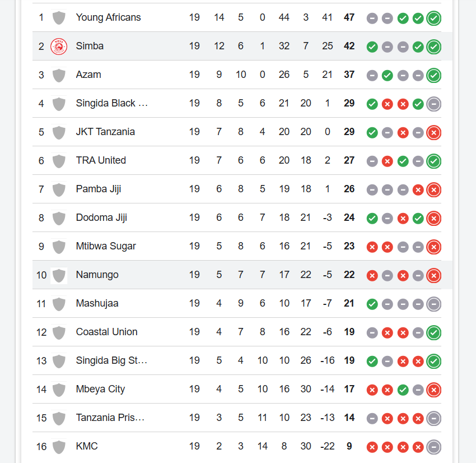The width and height of the screenshot is (476, 463).
Task: Click Young Africans' team shield icon
Action: point(59,17)
